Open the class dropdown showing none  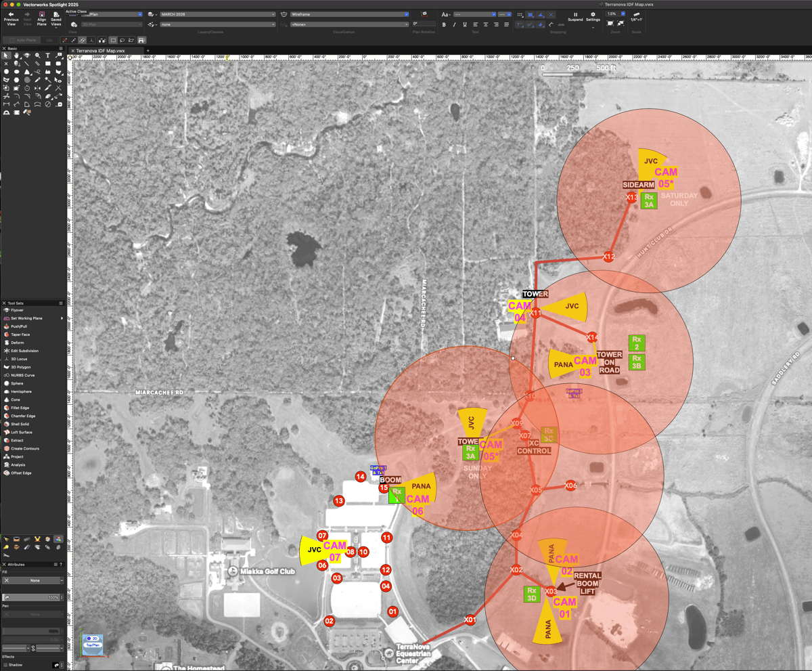pos(217,24)
